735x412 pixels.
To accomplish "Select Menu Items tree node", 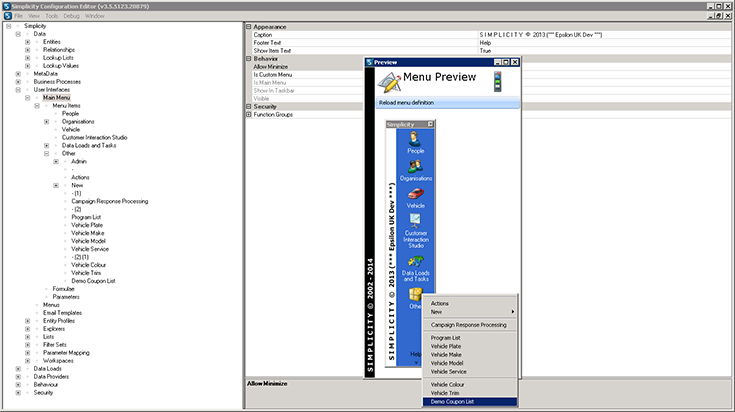I will tap(66, 105).
